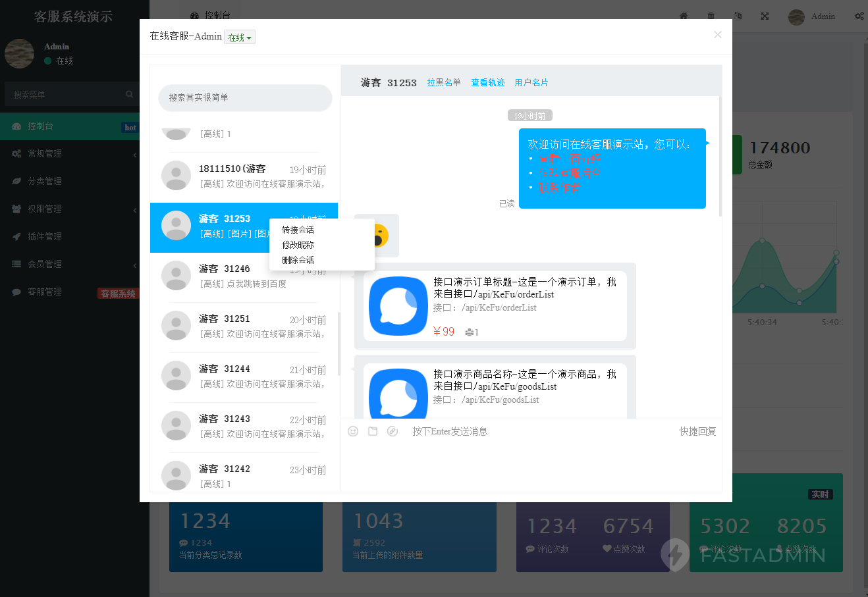The width and height of the screenshot is (868, 597).
Task: Open 快捷回复 quick replies
Action: 697,431
